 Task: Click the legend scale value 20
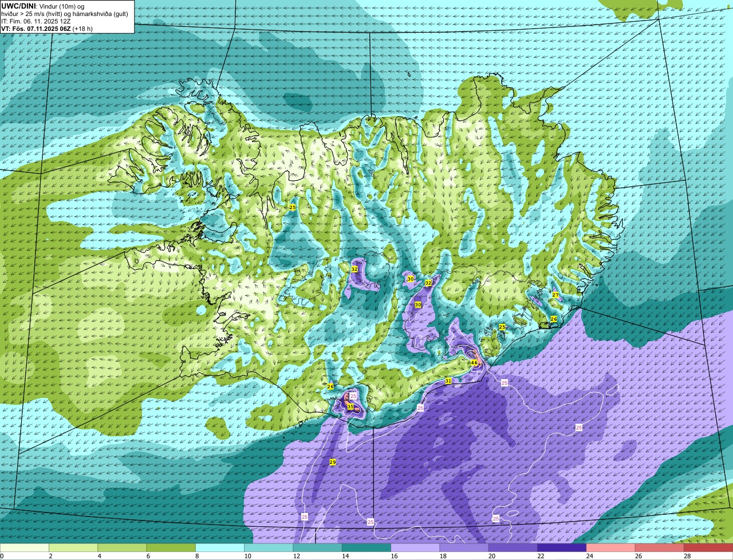(x=491, y=556)
